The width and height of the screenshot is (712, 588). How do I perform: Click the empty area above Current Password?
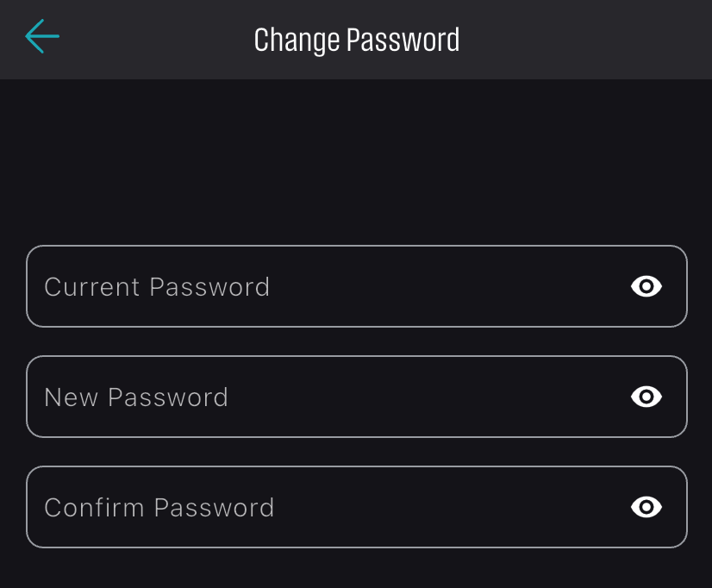tap(356, 162)
